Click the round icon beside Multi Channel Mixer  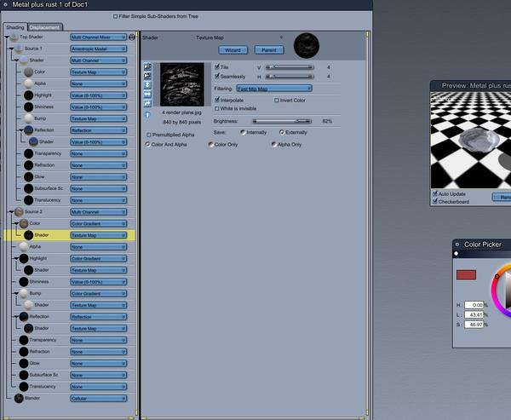(132, 37)
